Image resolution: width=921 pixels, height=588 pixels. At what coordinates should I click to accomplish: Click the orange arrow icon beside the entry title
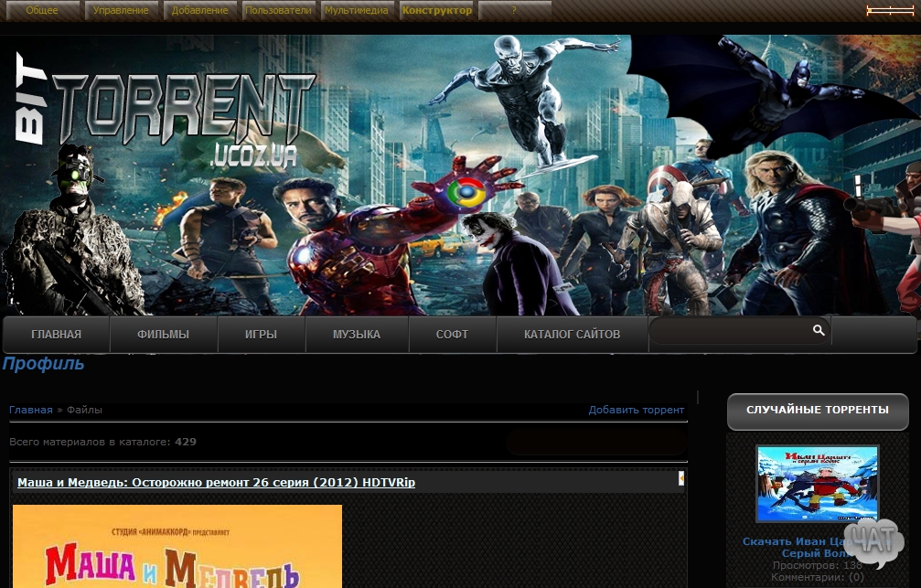pos(680,478)
